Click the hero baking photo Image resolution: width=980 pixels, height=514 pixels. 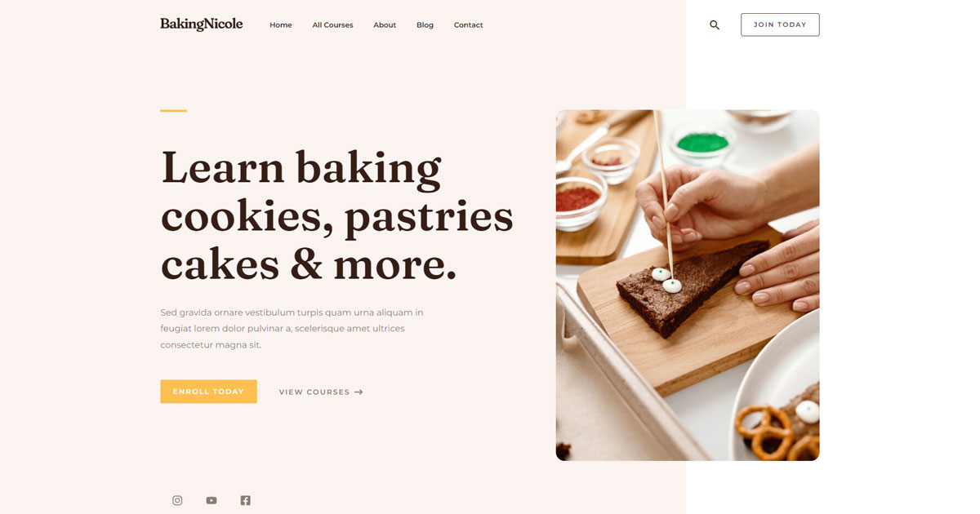pyautogui.click(x=688, y=285)
